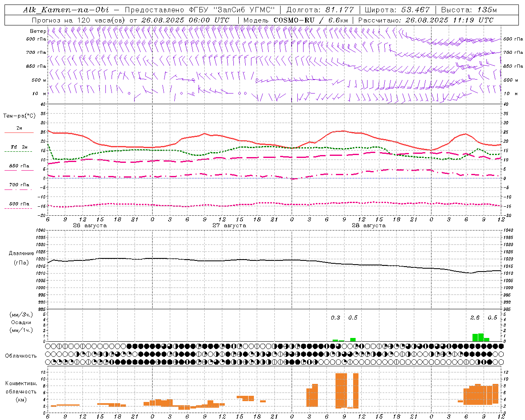
Task: Click the Осадки precipitation label
Action: (x=21, y=322)
